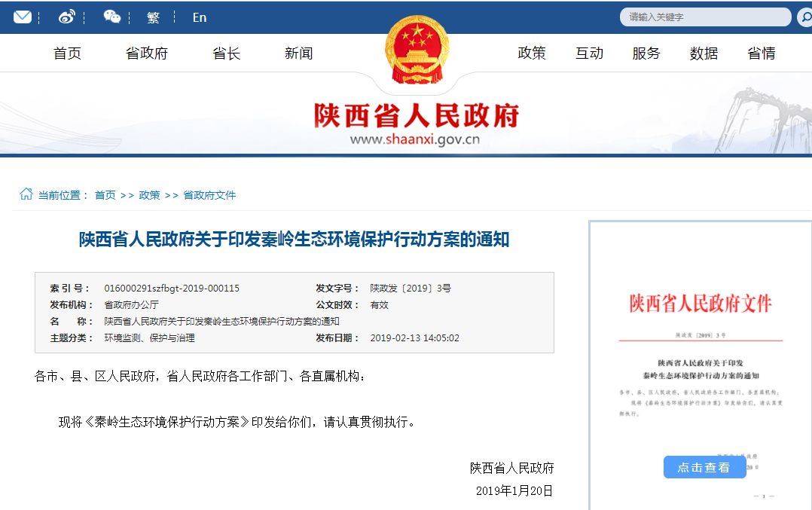Image resolution: width=812 pixels, height=510 pixels.
Task: Open the 省政府 navigation menu
Action: [146, 53]
